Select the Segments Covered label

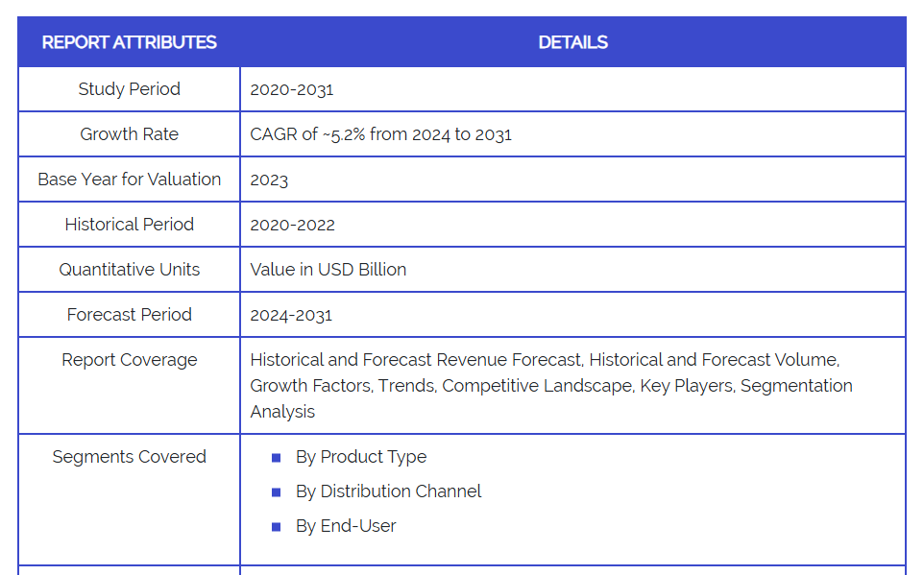pos(130,457)
